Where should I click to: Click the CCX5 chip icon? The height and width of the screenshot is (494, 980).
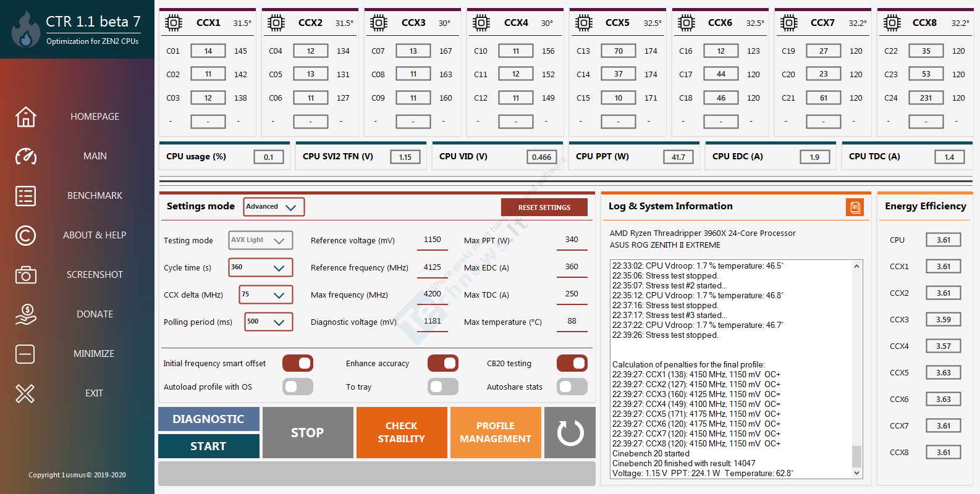coord(584,23)
